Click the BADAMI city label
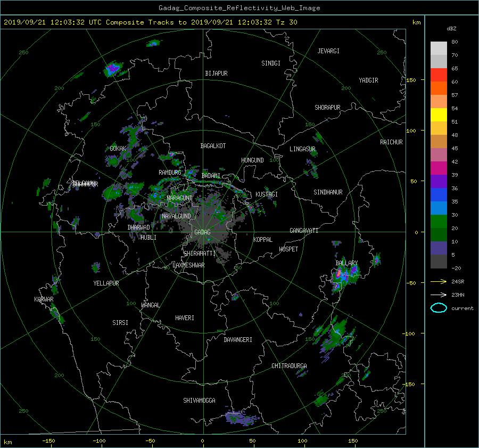The height and width of the screenshot is (448, 479). point(211,176)
